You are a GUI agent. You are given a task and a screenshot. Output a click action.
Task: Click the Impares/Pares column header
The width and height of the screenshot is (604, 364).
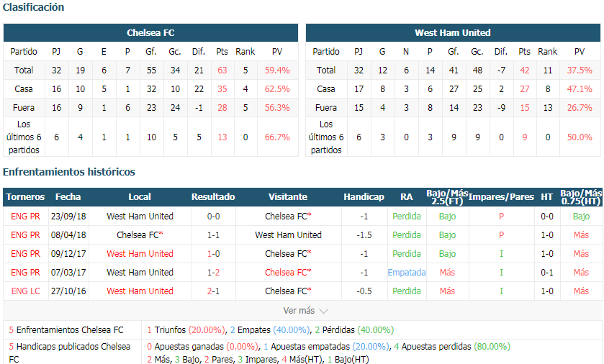click(501, 197)
